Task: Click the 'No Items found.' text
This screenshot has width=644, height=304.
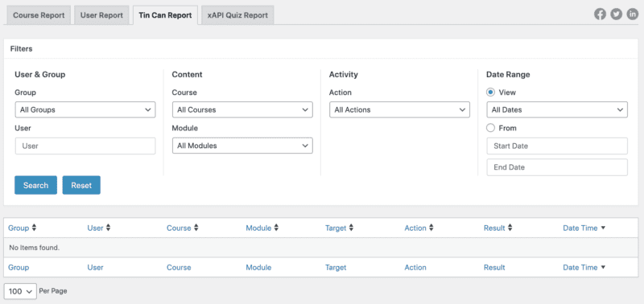Action: (34, 248)
